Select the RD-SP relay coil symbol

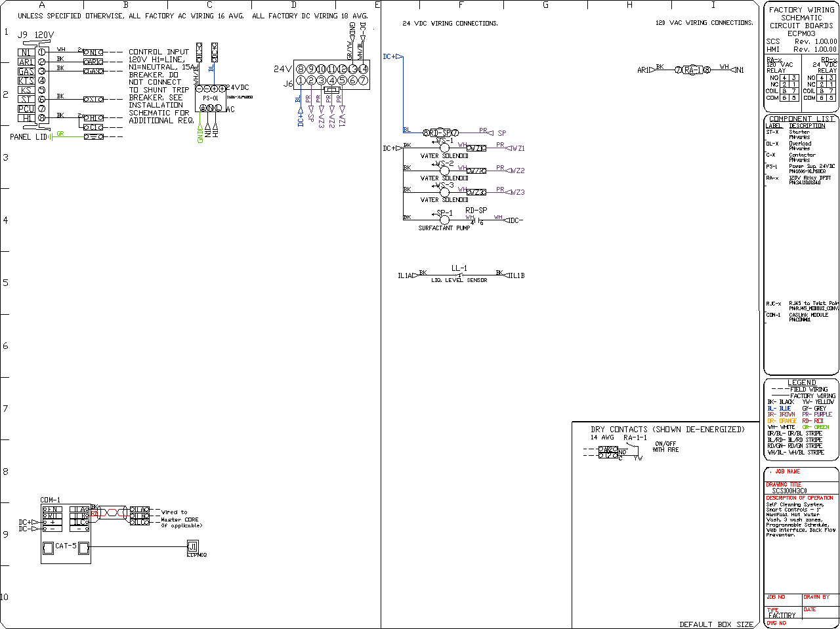pyautogui.click(x=440, y=133)
